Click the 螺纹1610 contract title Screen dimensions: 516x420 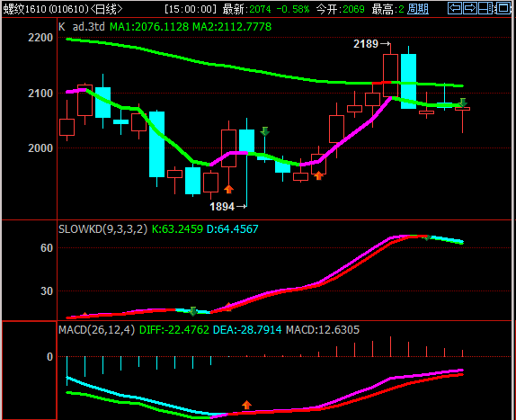click(x=25, y=9)
